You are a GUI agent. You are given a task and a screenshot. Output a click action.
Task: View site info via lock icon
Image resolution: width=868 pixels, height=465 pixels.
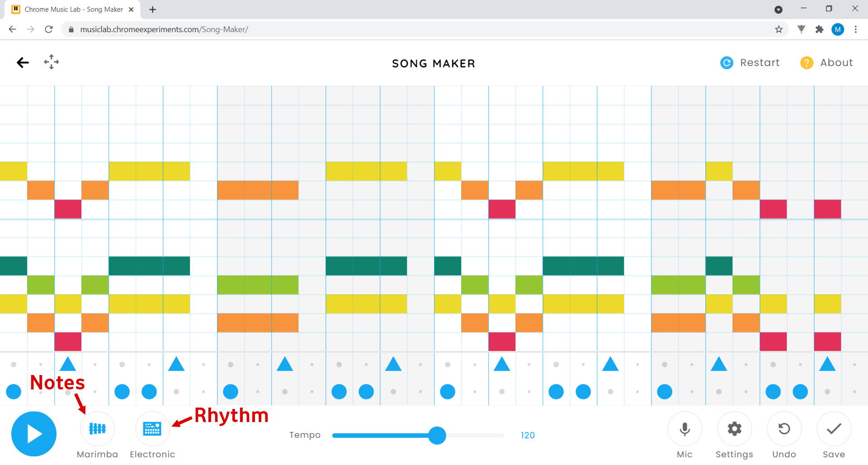(71, 29)
